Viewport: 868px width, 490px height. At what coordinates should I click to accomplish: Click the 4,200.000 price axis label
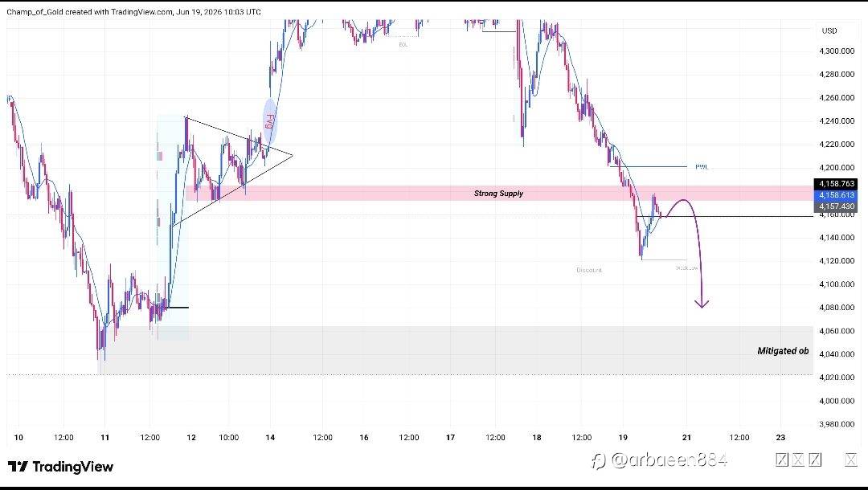(x=837, y=168)
